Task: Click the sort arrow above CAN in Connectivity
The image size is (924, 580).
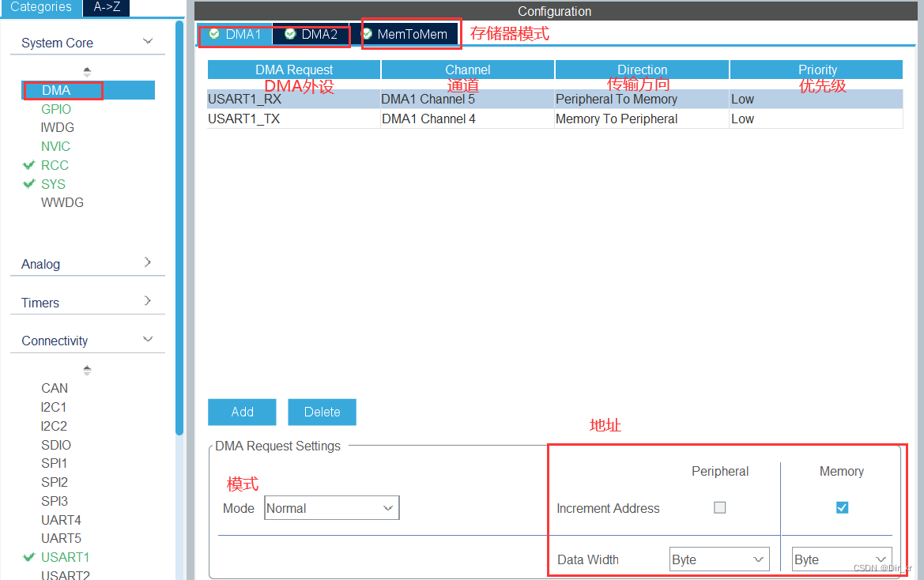Action: pos(87,369)
